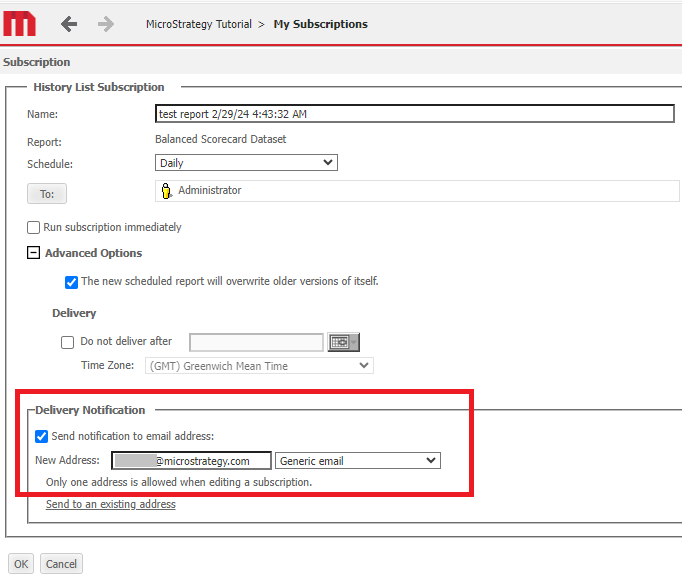Go back with the left arrow
This screenshot has height=577, width=682.
[69, 24]
